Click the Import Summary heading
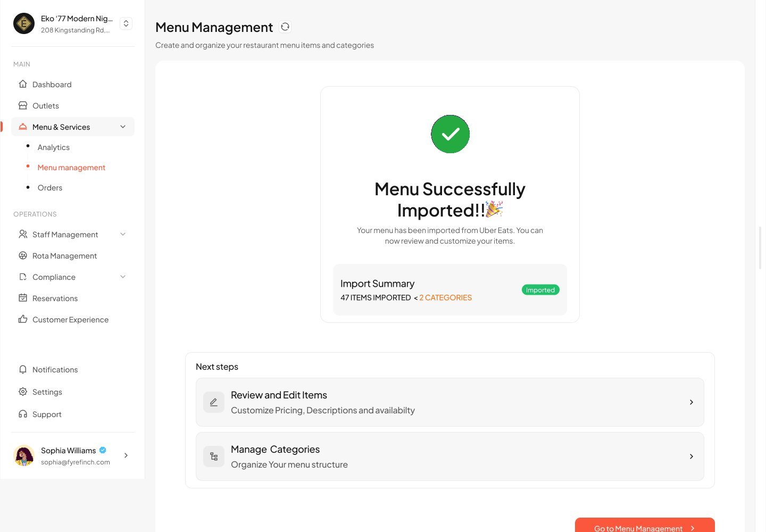This screenshot has width=766, height=532. click(x=377, y=284)
